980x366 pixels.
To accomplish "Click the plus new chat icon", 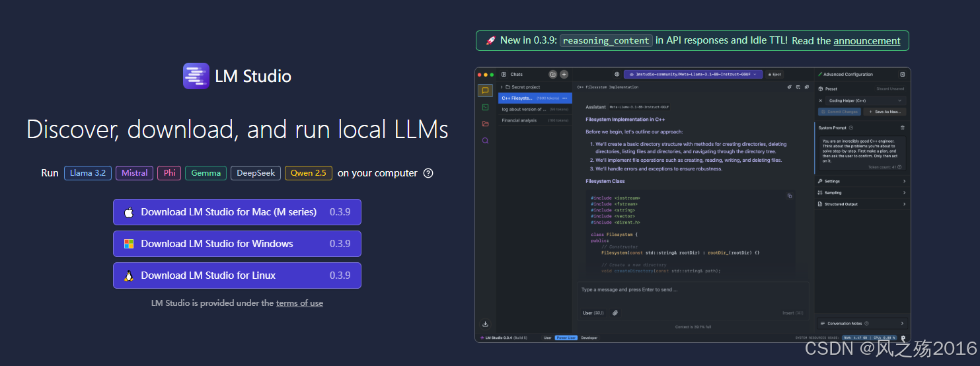I will click(x=564, y=75).
